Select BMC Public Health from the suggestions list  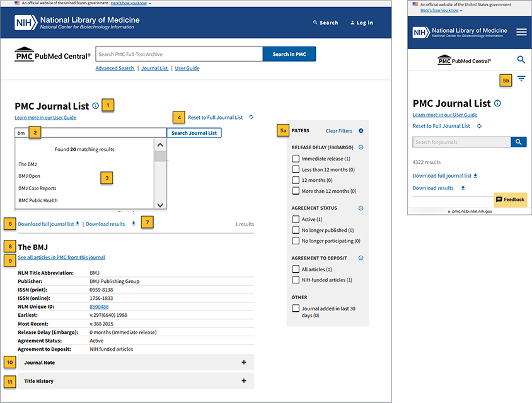point(38,200)
